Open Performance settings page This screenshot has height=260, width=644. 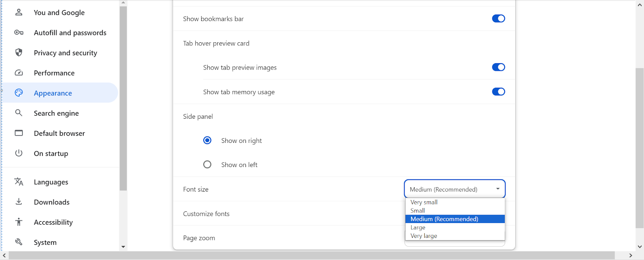coord(54,73)
